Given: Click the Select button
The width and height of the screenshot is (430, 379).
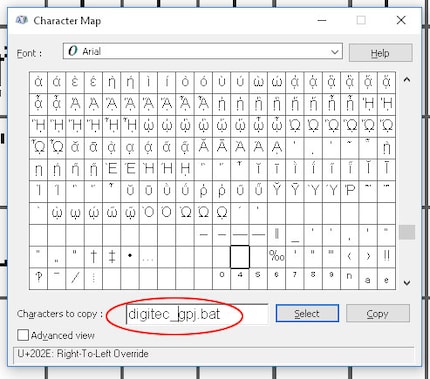Looking at the screenshot, I should (x=307, y=313).
